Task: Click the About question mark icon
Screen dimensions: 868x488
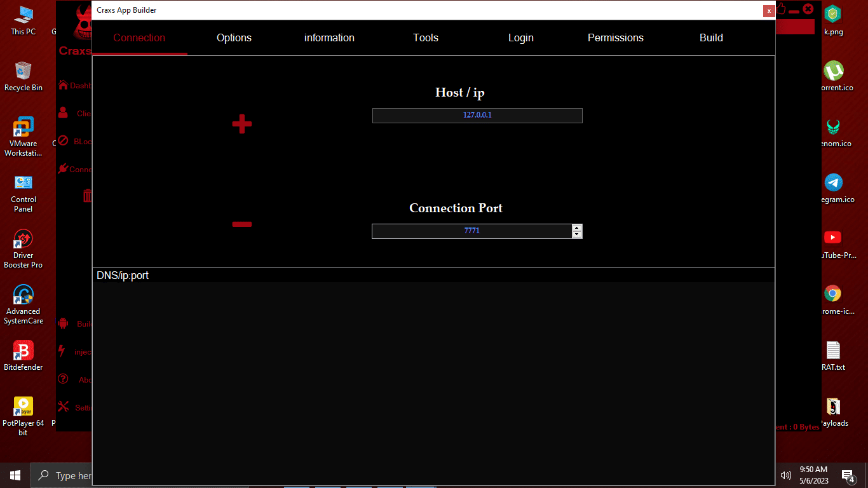Action: click(64, 379)
